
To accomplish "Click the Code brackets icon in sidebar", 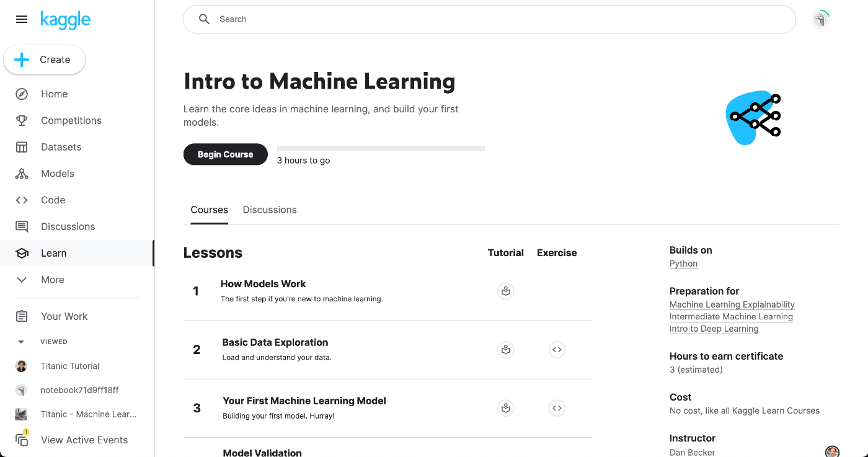I will [x=22, y=200].
